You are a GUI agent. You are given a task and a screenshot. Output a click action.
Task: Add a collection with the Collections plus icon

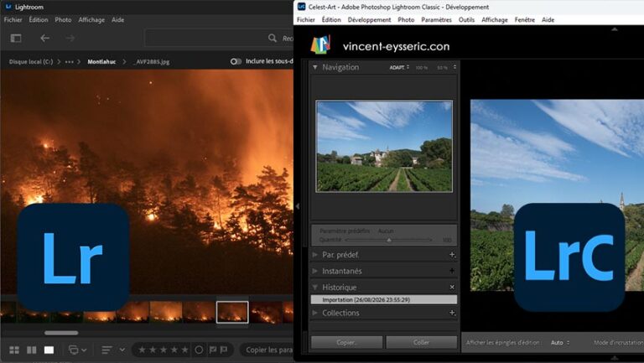point(452,313)
